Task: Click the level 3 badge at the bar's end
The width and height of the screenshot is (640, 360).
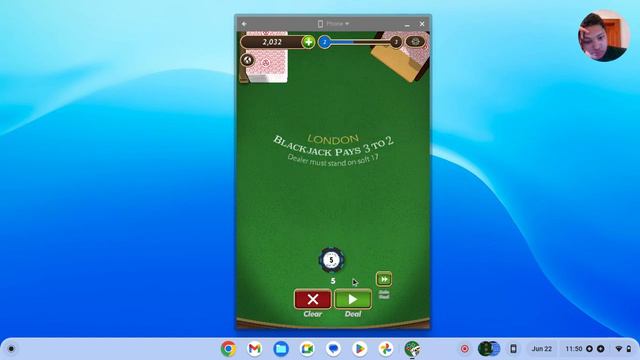Action: pos(396,42)
